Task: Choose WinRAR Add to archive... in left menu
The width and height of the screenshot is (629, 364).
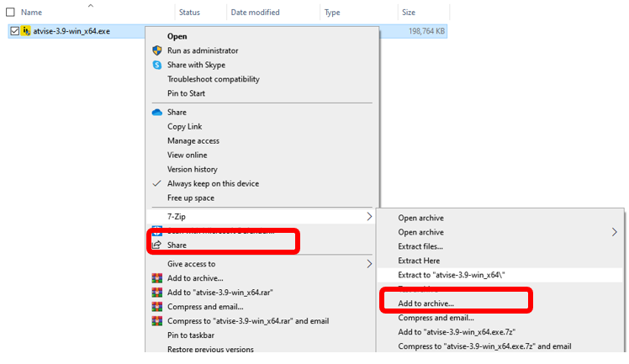Action: [x=195, y=278]
